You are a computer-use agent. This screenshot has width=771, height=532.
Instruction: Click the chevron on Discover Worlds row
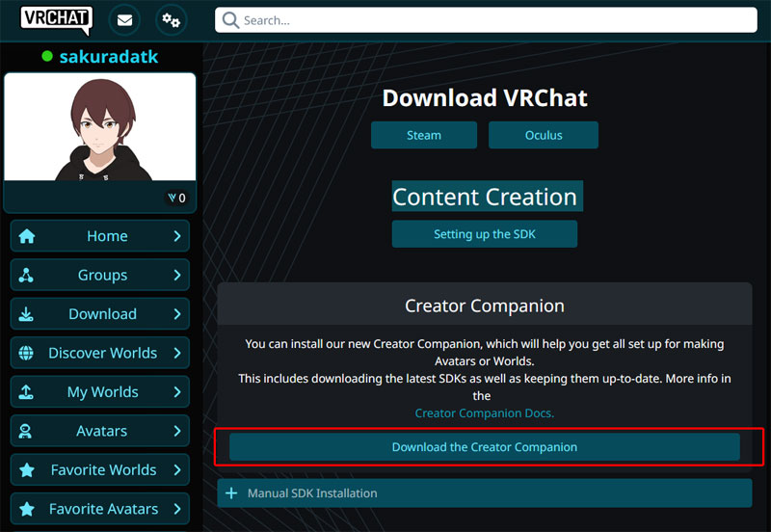pyautogui.click(x=177, y=353)
